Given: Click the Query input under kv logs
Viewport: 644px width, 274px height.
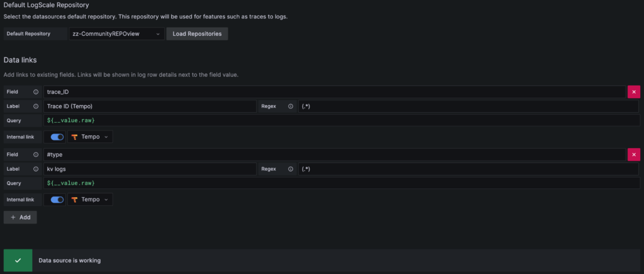Looking at the screenshot, I should point(341,183).
